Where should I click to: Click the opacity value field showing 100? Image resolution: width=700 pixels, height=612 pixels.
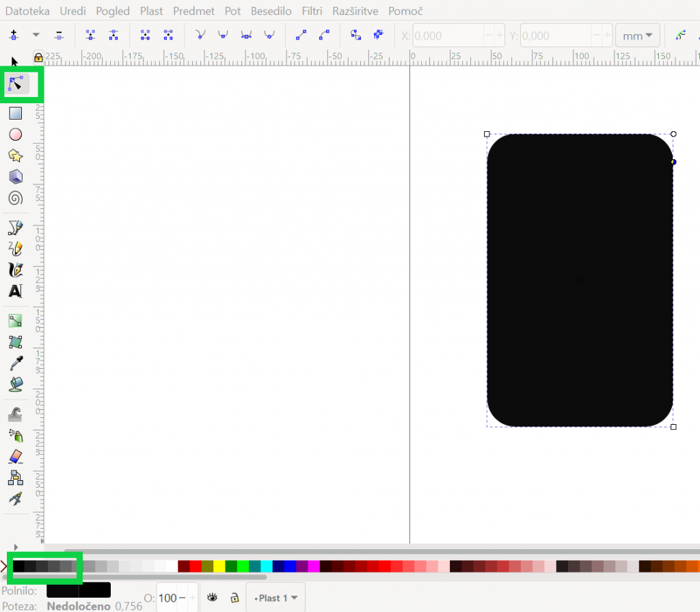[x=168, y=598]
